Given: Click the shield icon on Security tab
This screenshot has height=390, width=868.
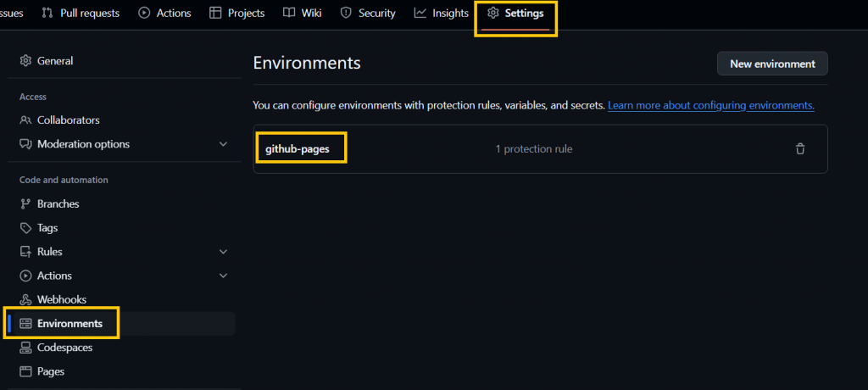Looking at the screenshot, I should click(x=346, y=14).
